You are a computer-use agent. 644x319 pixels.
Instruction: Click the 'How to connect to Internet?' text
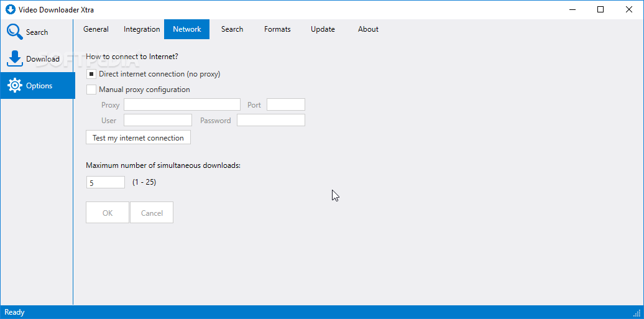(x=132, y=57)
